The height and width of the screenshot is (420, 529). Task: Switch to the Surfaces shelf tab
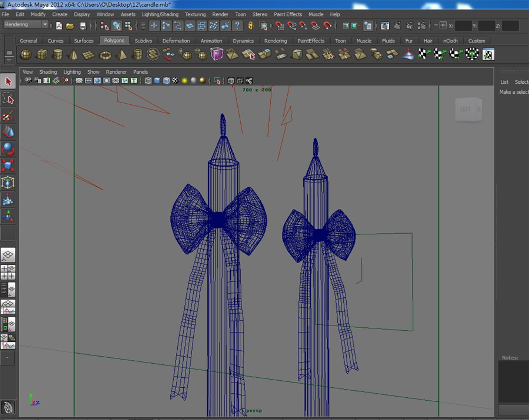point(84,41)
